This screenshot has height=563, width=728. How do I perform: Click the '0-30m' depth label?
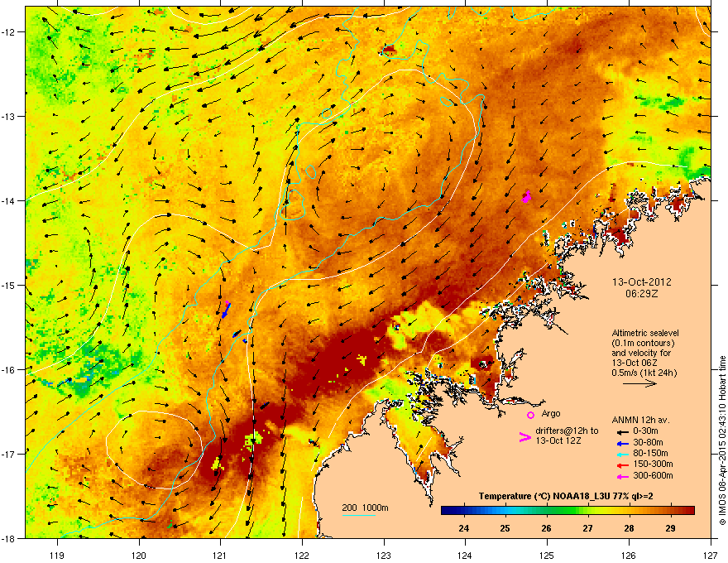[646, 431]
